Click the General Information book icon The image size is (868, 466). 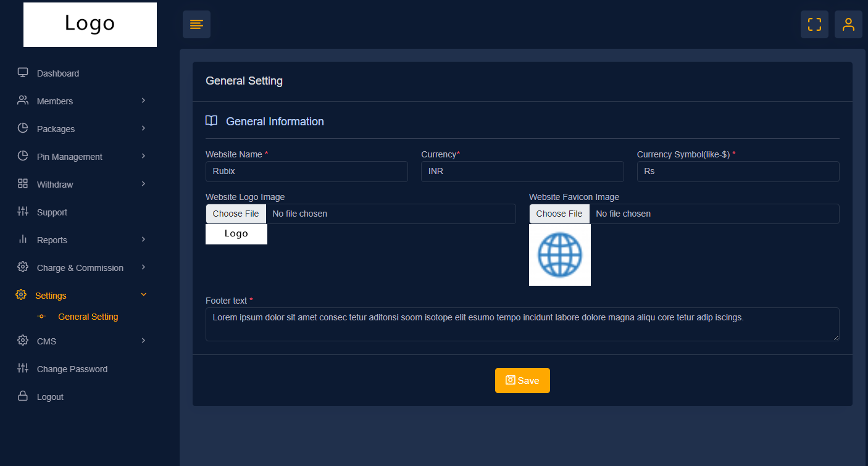211,121
